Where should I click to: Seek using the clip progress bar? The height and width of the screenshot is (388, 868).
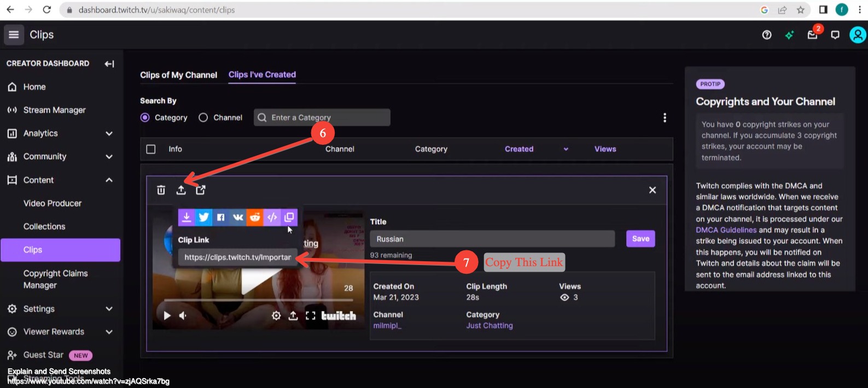pyautogui.click(x=258, y=300)
